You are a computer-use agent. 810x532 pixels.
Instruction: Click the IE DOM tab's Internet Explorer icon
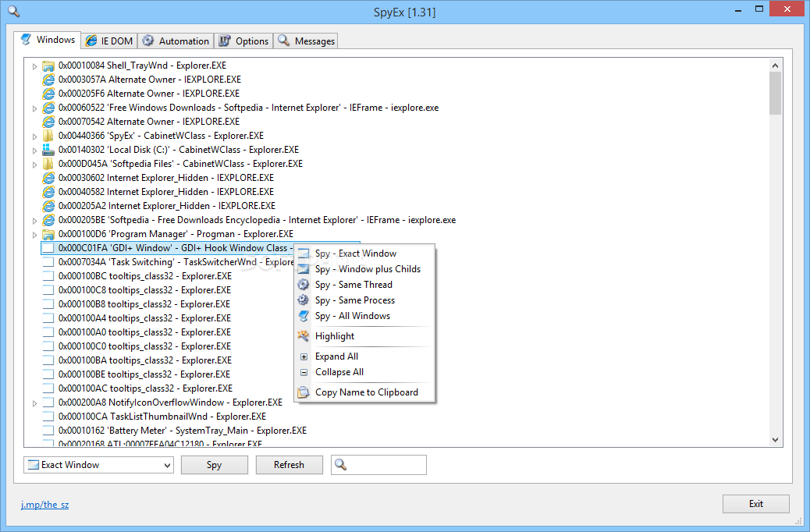pos(91,41)
